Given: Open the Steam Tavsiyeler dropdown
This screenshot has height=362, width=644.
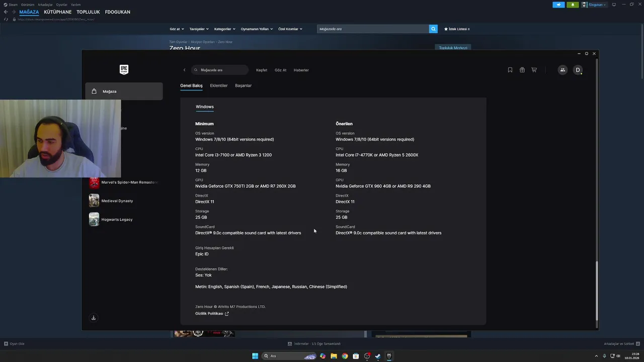Looking at the screenshot, I should (x=199, y=29).
